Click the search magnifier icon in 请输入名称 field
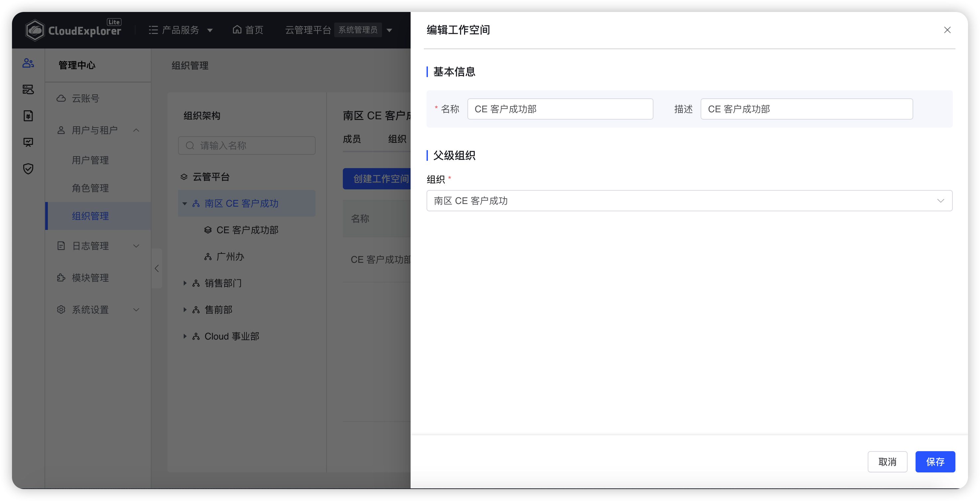The image size is (980, 501). pyautogui.click(x=190, y=145)
